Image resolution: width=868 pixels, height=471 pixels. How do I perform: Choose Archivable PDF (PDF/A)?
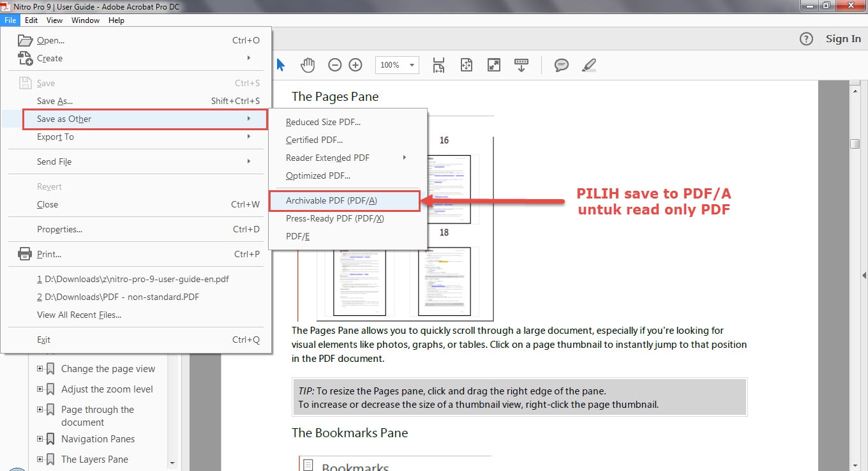coord(345,200)
